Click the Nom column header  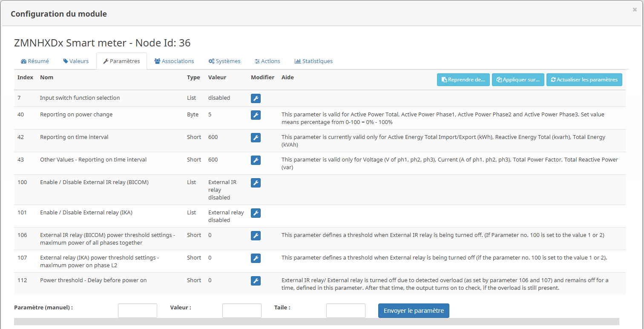click(46, 78)
